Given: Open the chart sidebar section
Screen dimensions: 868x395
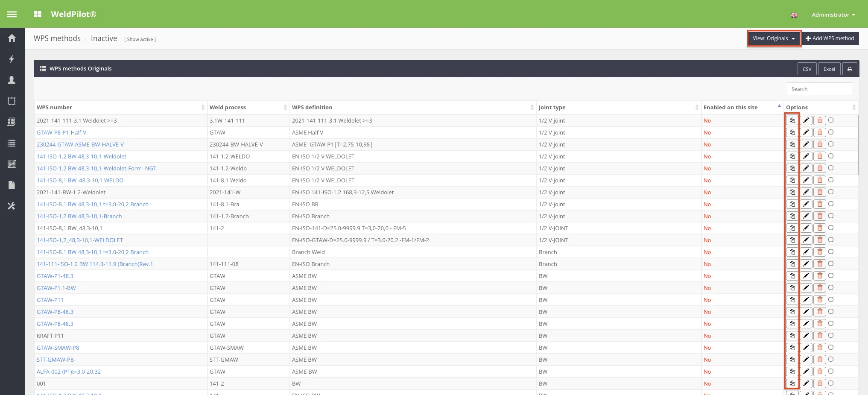Looking at the screenshot, I should click(12, 164).
